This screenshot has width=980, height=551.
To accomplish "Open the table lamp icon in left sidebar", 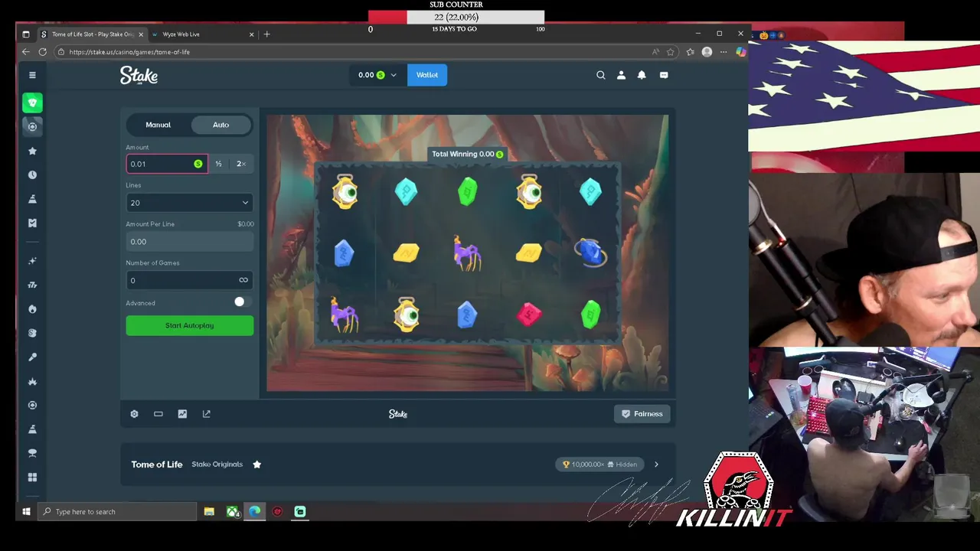I will [32, 453].
